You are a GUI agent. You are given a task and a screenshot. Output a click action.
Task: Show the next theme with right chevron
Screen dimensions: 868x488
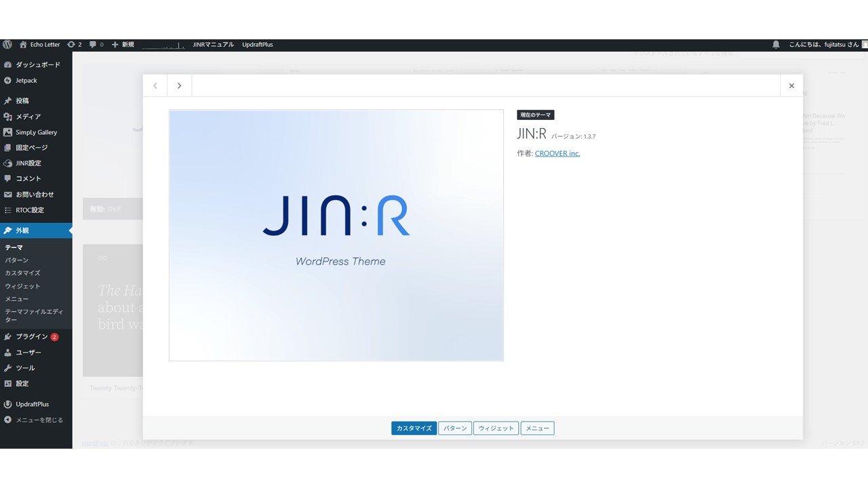(179, 86)
